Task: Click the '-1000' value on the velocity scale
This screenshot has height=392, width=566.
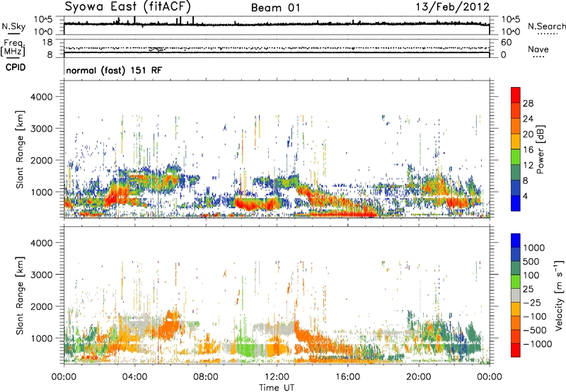Action: [537, 344]
